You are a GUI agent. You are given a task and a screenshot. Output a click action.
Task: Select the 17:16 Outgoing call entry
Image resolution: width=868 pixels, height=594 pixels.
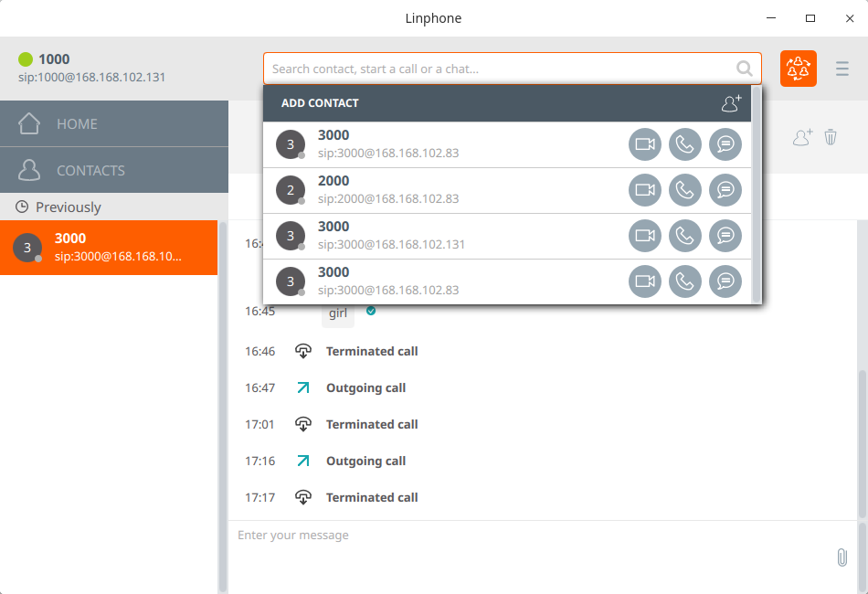coord(365,461)
